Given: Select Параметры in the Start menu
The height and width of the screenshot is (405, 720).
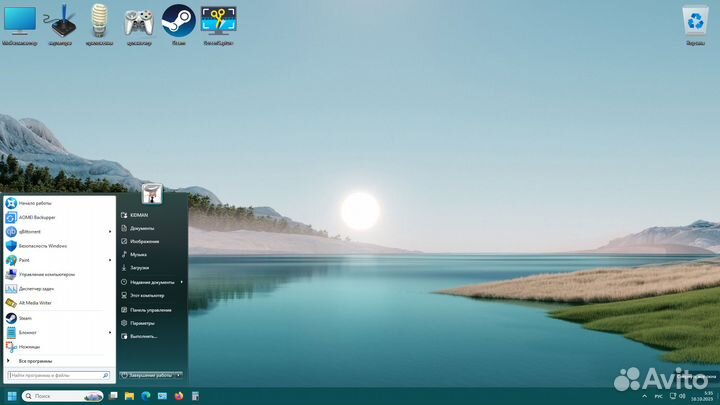Looking at the screenshot, I should tap(142, 323).
